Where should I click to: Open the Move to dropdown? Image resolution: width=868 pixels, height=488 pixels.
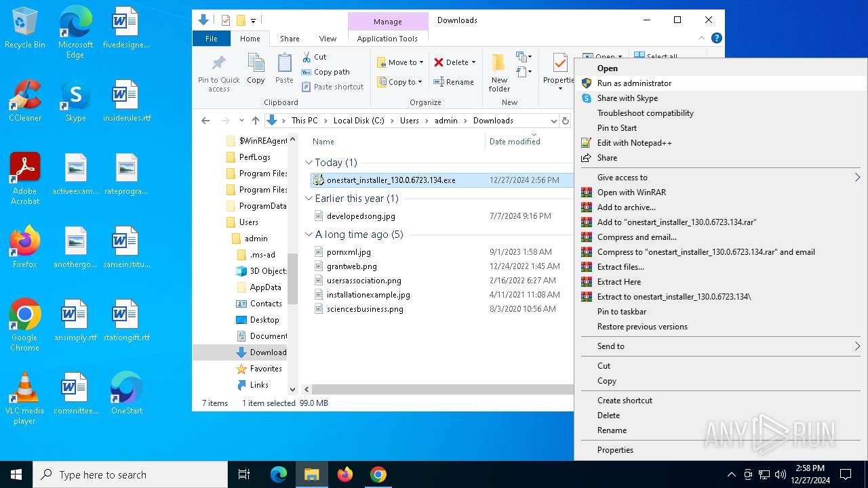coord(400,62)
